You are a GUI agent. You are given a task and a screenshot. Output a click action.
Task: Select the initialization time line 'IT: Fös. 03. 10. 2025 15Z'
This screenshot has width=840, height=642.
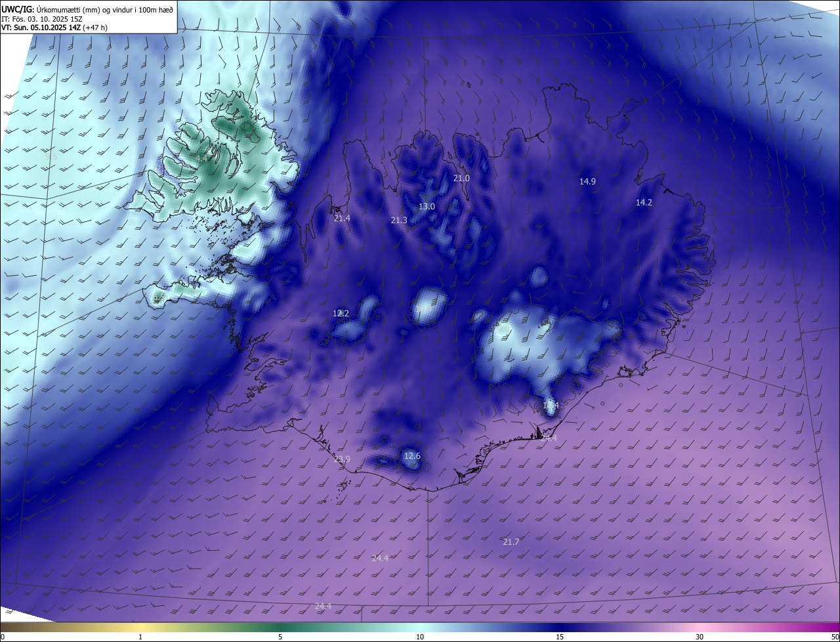pos(41,18)
